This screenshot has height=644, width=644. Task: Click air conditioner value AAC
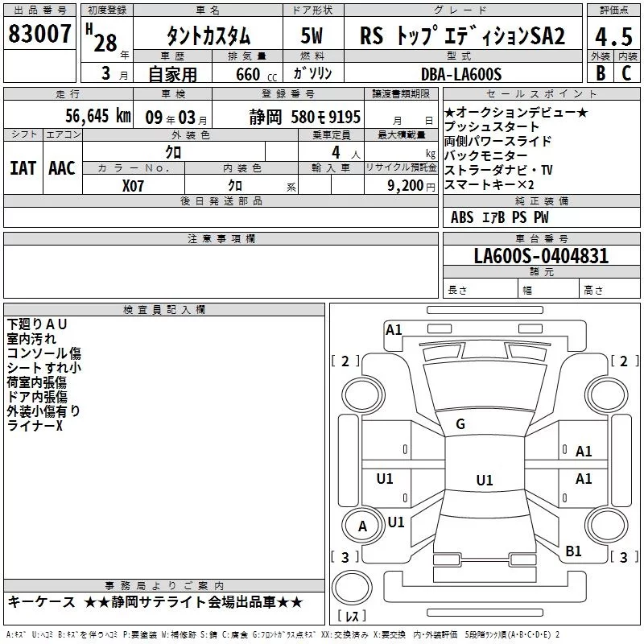click(x=62, y=168)
